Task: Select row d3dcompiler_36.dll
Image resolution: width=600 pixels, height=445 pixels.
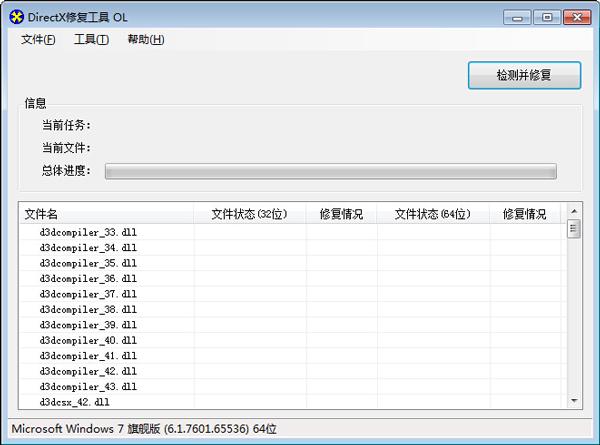Action: point(293,279)
